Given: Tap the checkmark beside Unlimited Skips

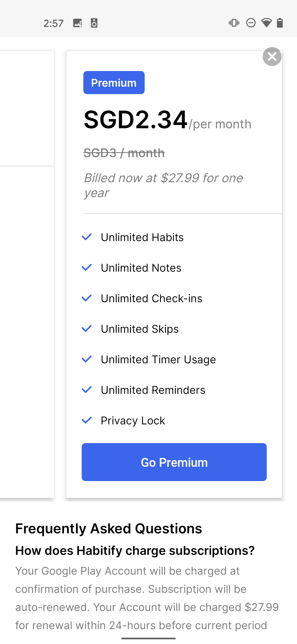Looking at the screenshot, I should [x=87, y=329].
